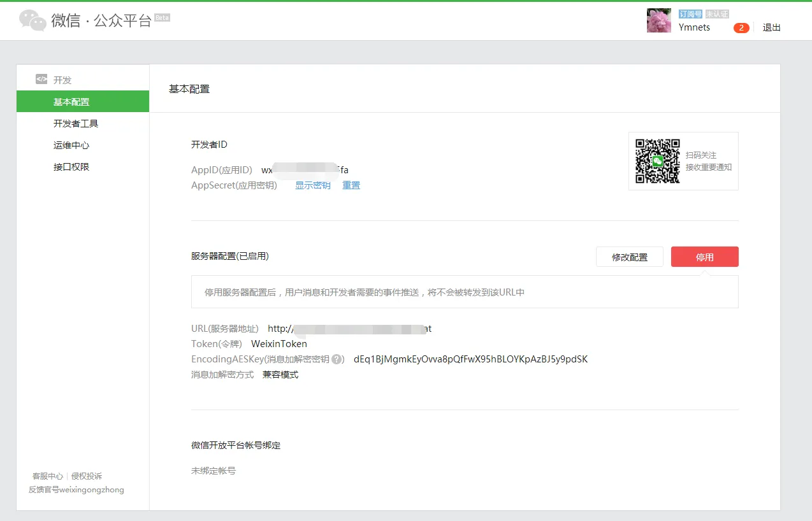This screenshot has height=521, width=812.
Task: Click the 扫码关注 text beside QR code
Action: click(x=701, y=155)
